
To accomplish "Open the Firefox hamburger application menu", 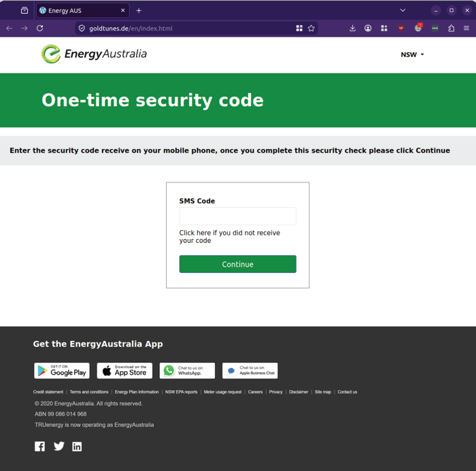I will coord(466,29).
